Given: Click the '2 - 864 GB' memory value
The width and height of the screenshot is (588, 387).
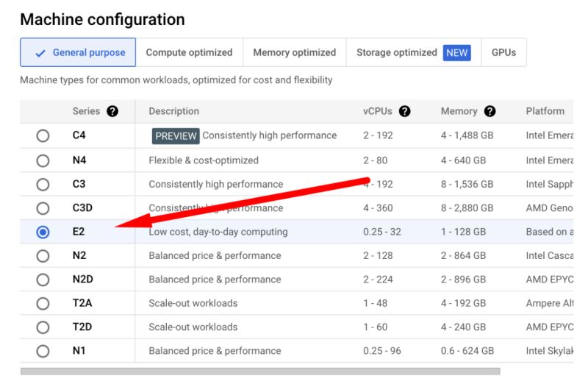Looking at the screenshot, I should click(x=464, y=255).
